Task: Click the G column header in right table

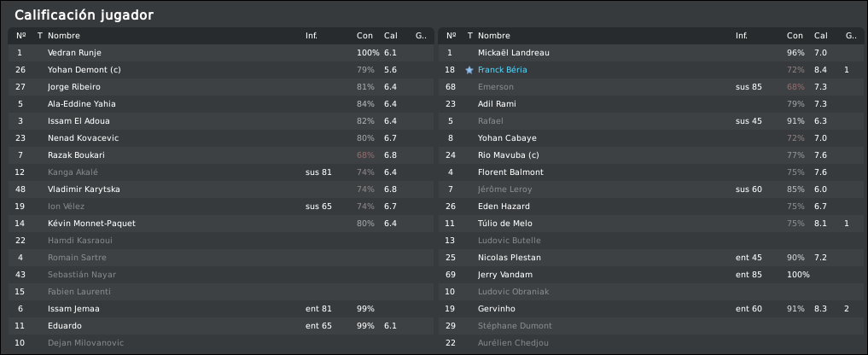Action: pos(850,36)
